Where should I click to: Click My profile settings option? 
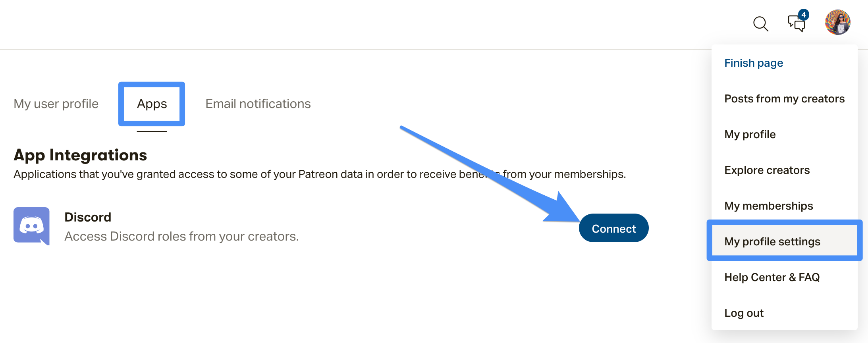click(x=785, y=241)
